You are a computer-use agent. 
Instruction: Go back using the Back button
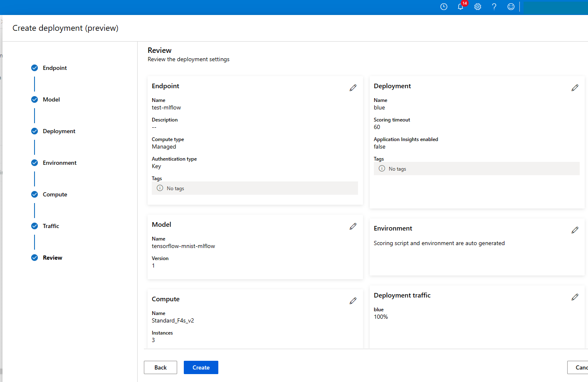click(161, 367)
